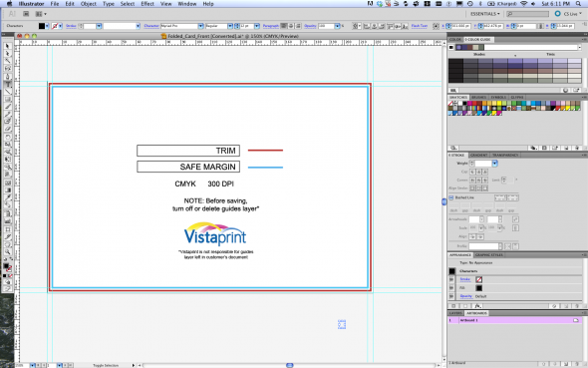588x368 pixels.
Task: Click the horizontal scrollbar thumb
Action: 289,365
